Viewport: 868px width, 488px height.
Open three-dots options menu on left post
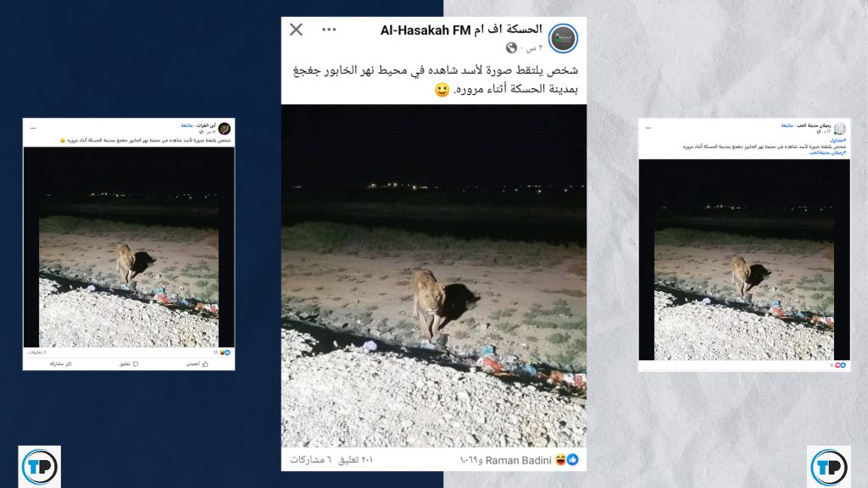pos(33,128)
